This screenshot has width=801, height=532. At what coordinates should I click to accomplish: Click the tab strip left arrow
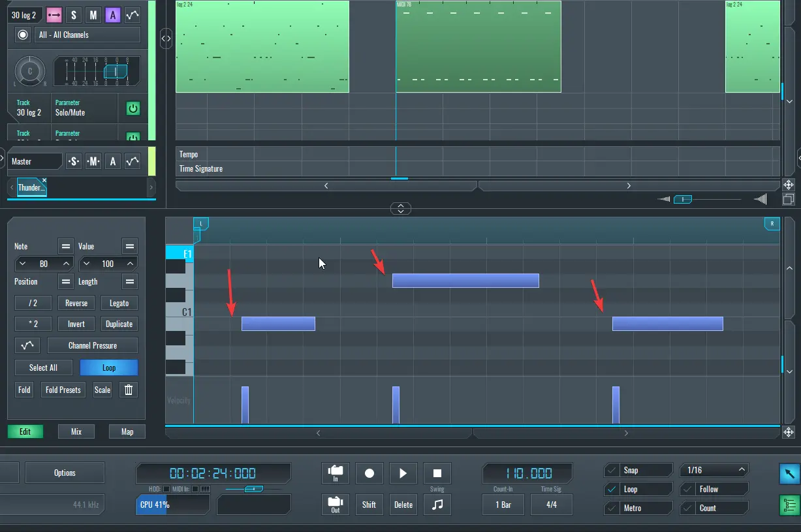[12, 187]
